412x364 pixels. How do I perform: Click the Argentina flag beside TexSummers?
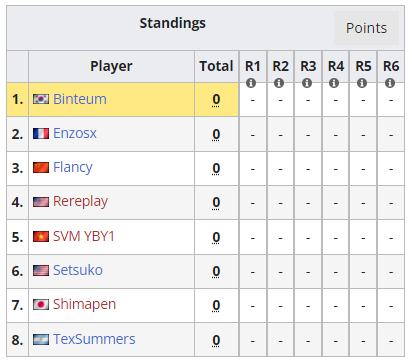[41, 339]
